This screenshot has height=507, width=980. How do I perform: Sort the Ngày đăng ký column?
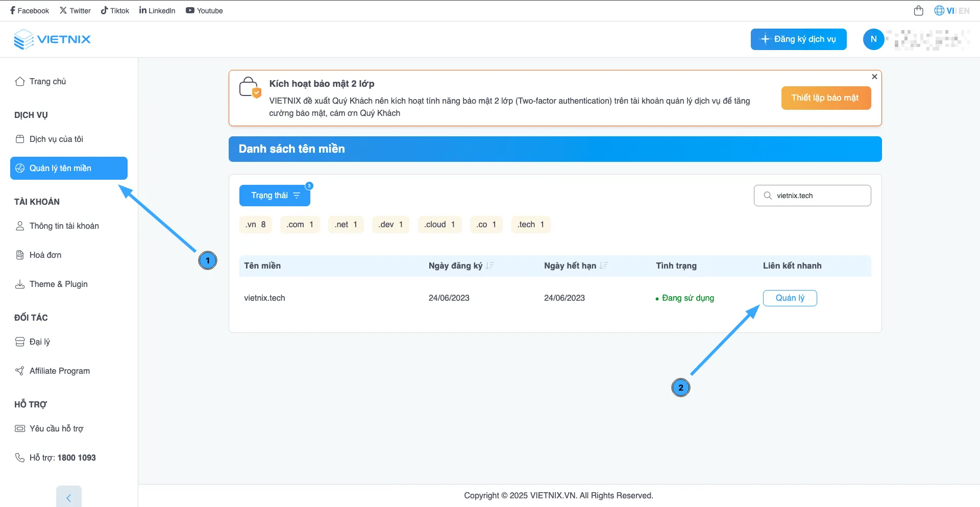489,265
